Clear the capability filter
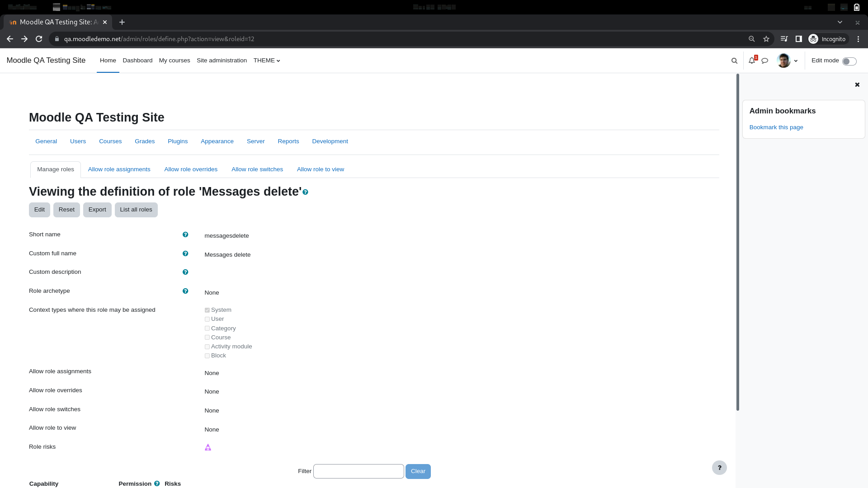868x488 pixels. pyautogui.click(x=418, y=471)
